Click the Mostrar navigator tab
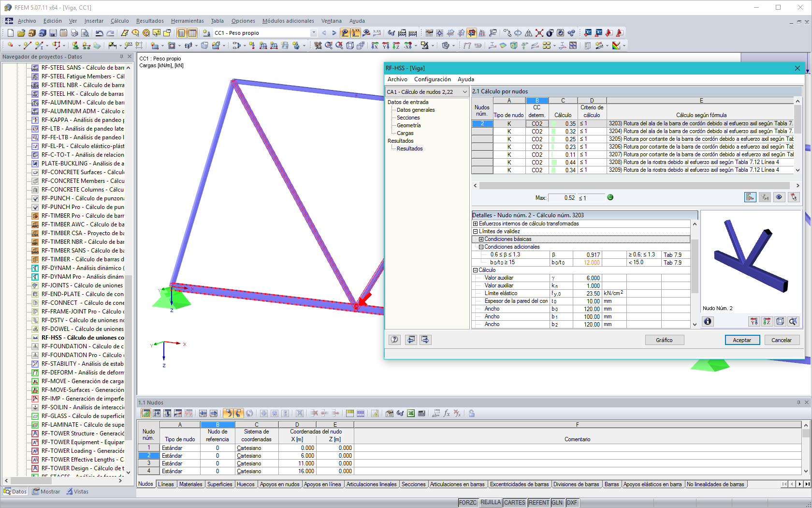 pyautogui.click(x=46, y=492)
